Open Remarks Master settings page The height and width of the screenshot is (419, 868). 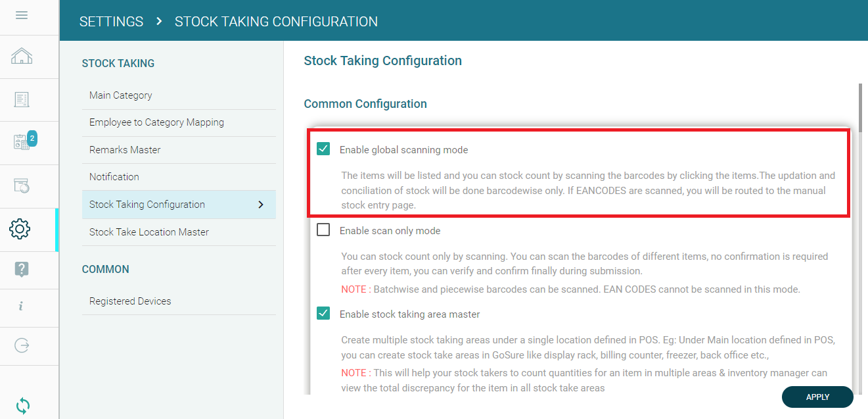pyautogui.click(x=125, y=150)
